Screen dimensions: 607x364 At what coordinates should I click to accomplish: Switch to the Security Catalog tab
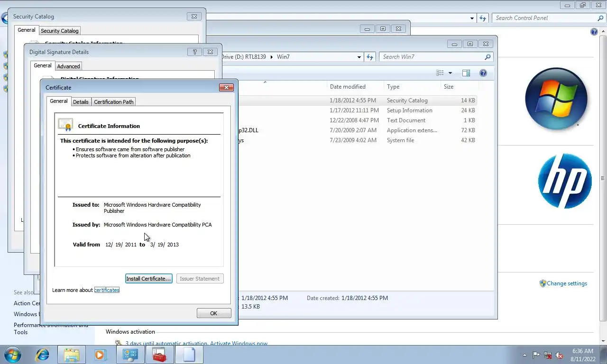60,31
